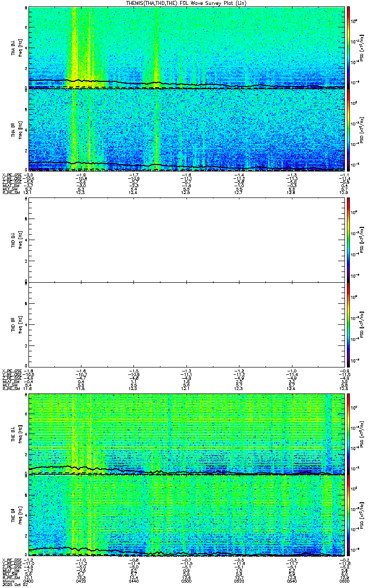
Task: Click the PSD color bar beside THD BL
Action: coord(349,240)
